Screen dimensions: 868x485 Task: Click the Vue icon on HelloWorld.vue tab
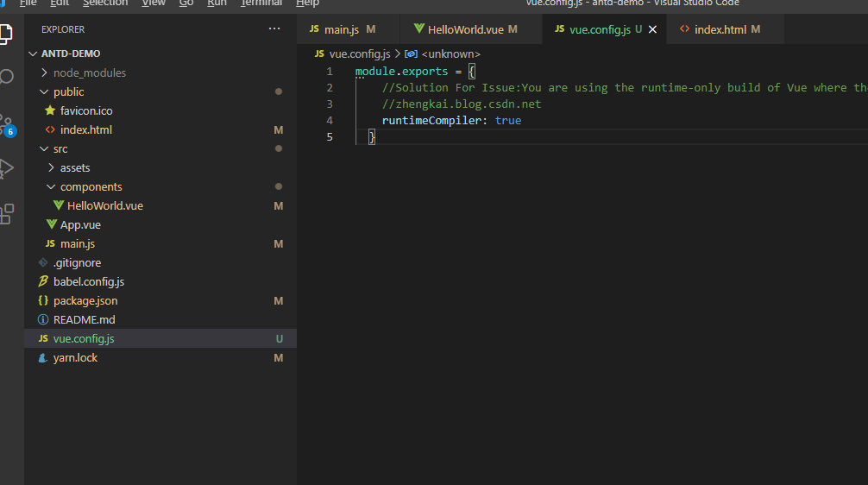(419, 28)
